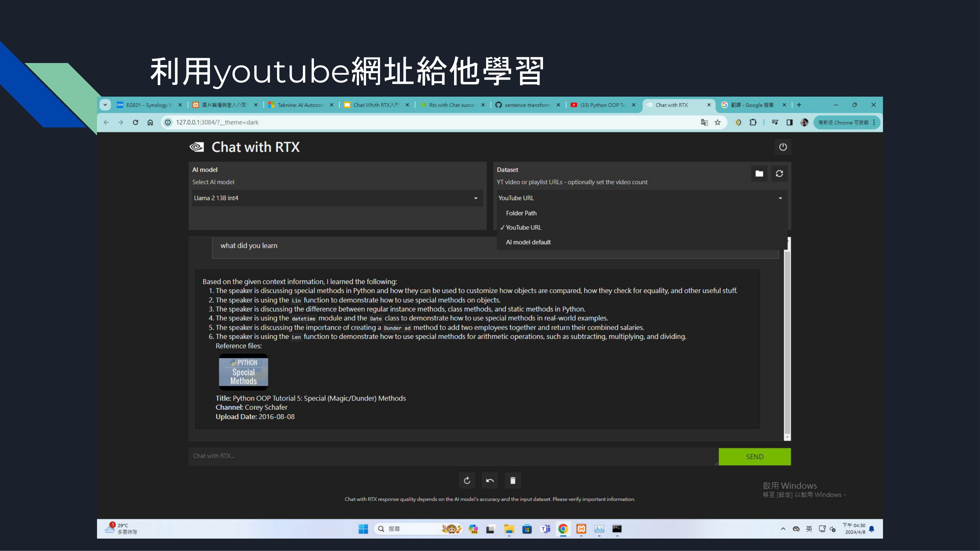This screenshot has height=551, width=980.
Task: Open File Explorer from taskbar
Action: click(x=509, y=529)
